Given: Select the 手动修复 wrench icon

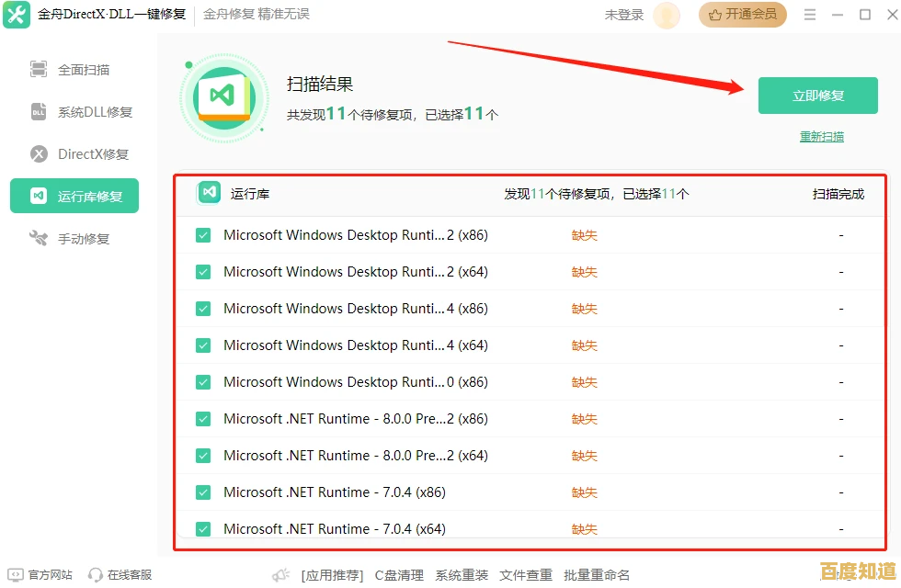Looking at the screenshot, I should [37, 238].
